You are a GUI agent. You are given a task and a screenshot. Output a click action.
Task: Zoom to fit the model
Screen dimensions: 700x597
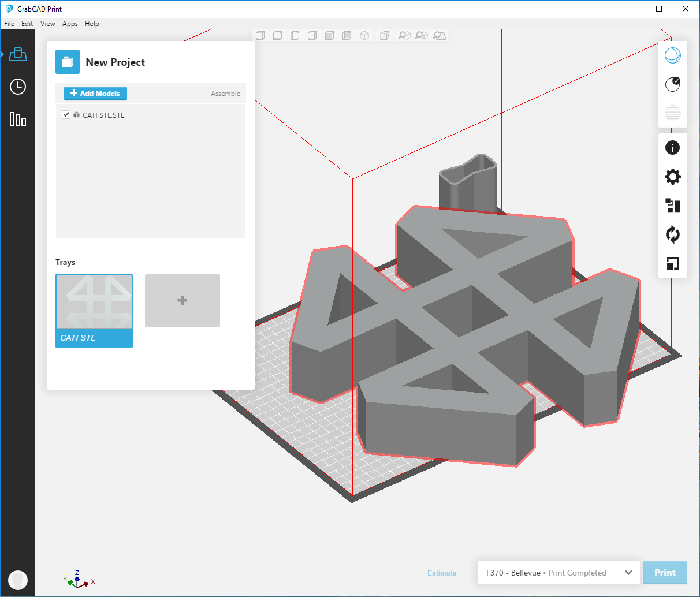(405, 36)
